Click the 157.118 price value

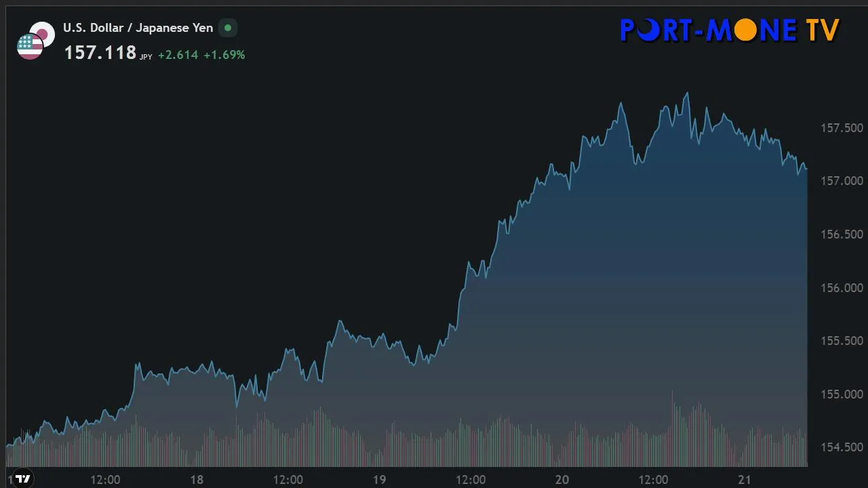pyautogui.click(x=100, y=54)
